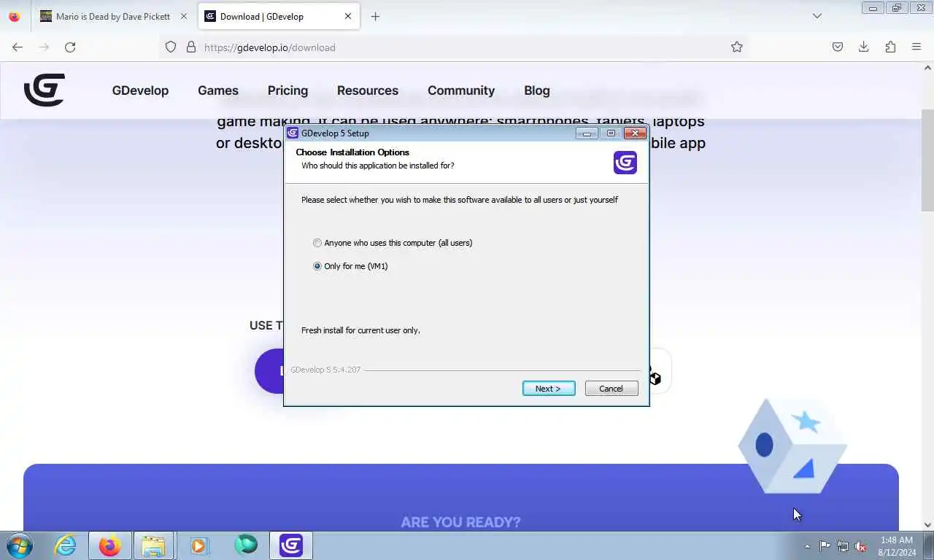Open the extensions puzzle icon
The width and height of the screenshot is (934, 560).
890,47
